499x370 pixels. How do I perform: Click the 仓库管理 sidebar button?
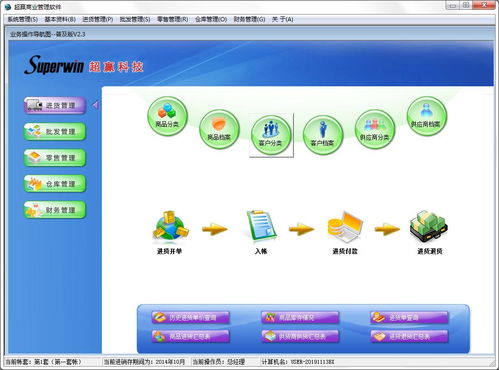pyautogui.click(x=55, y=184)
